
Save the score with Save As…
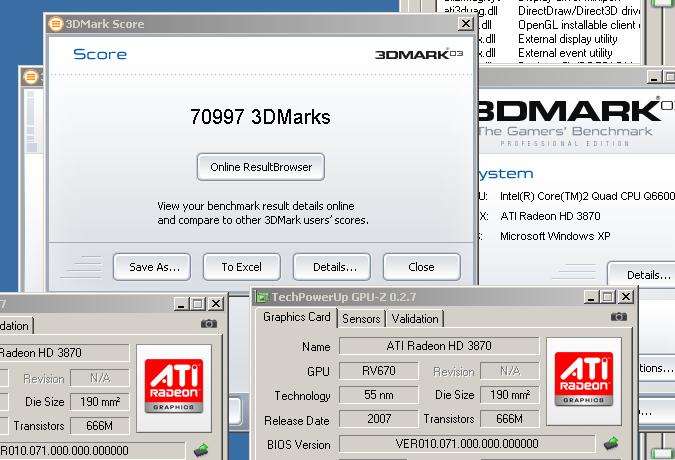pos(152,267)
